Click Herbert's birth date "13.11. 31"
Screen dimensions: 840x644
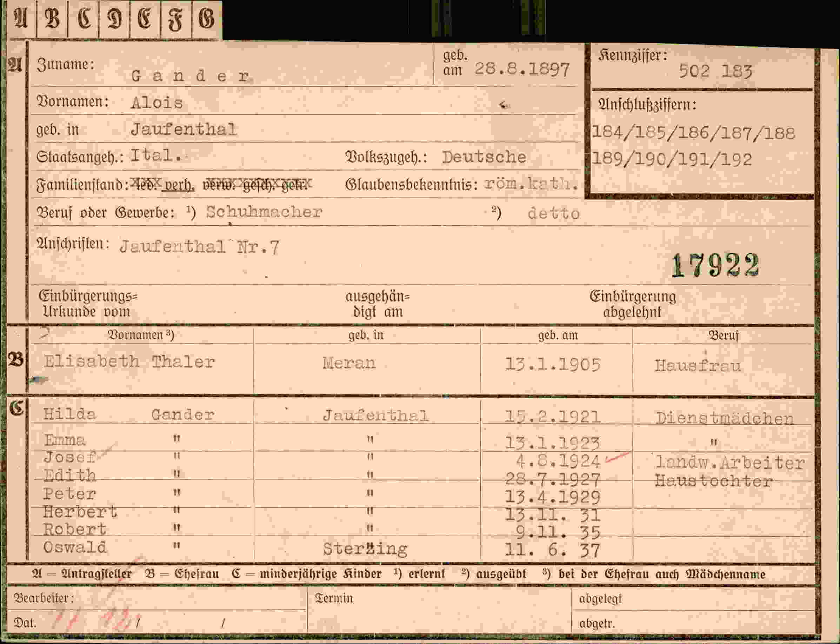[x=553, y=515]
